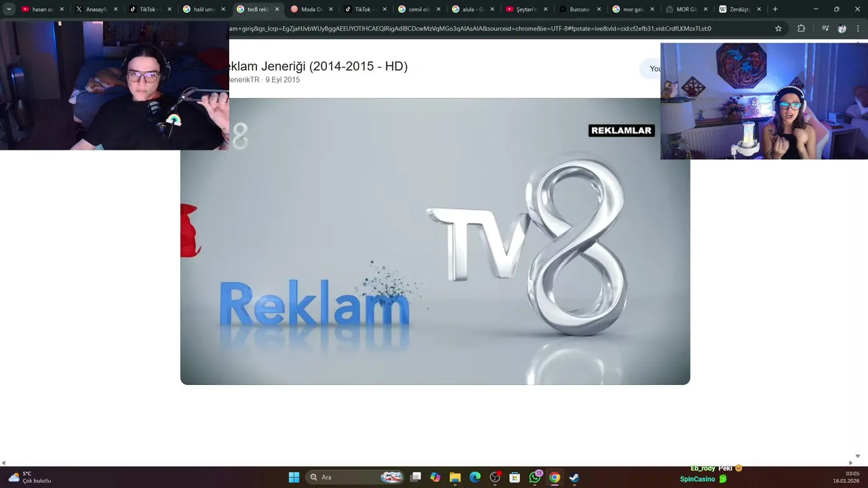The width and height of the screenshot is (868, 488).
Task: Launch Copilot from the taskbar
Action: (x=435, y=477)
